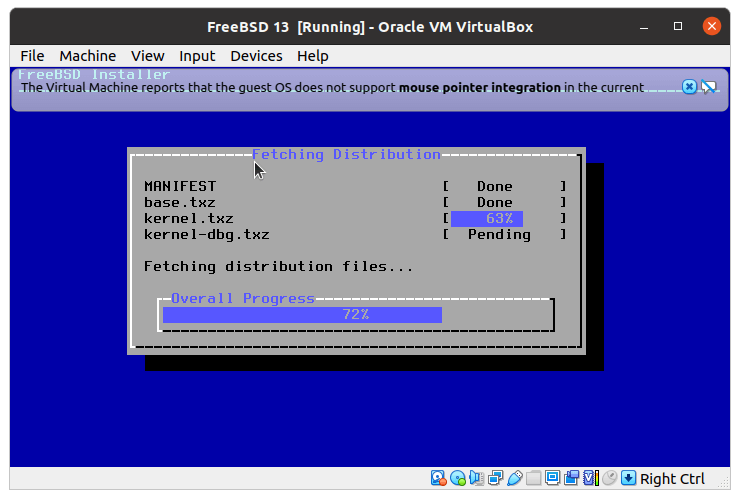Click the shared folders status icon

tap(533, 478)
